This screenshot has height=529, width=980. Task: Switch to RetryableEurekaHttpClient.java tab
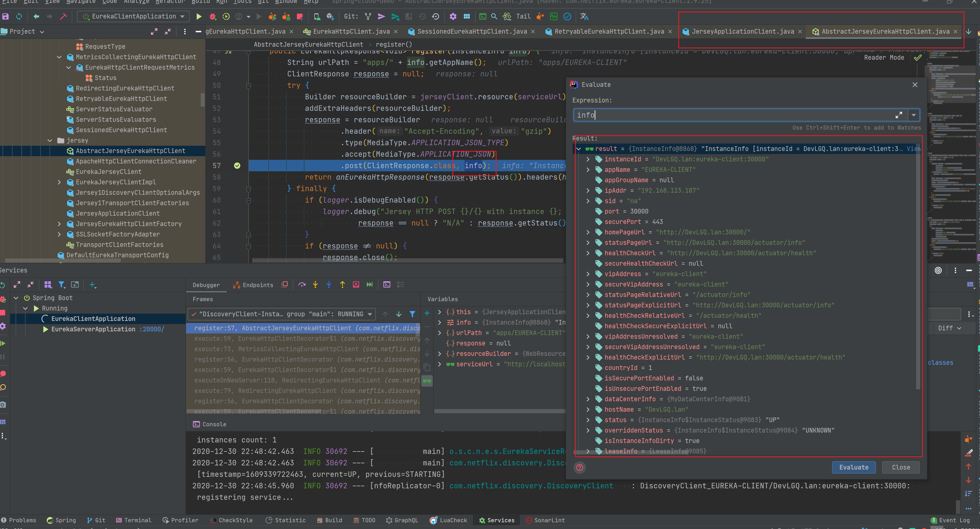pos(609,32)
